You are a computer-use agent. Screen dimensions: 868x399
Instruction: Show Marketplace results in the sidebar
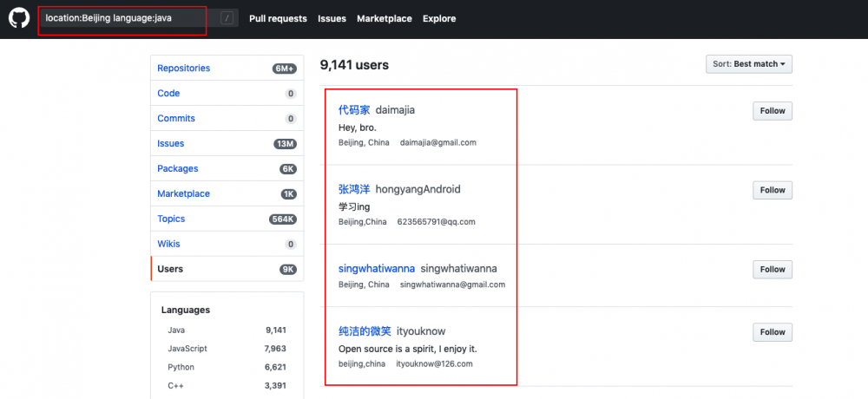(x=227, y=193)
